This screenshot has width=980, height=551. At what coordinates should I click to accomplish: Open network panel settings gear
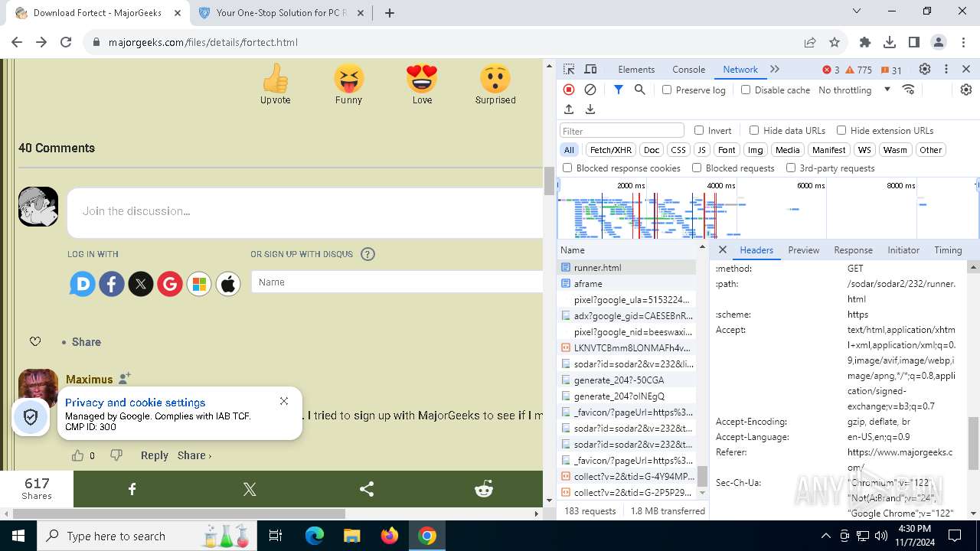click(x=966, y=90)
